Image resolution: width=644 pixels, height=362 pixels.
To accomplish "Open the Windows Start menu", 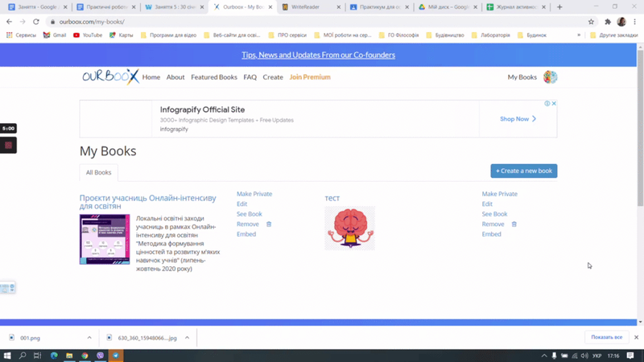I will coord(8,355).
